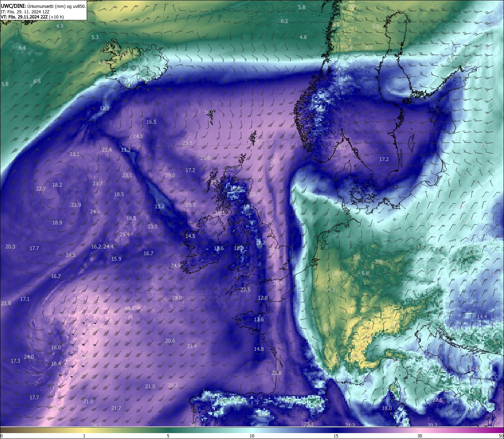Click the map value '24.0' on the map
Screen dimensions: 504x439
[x=29, y=357]
